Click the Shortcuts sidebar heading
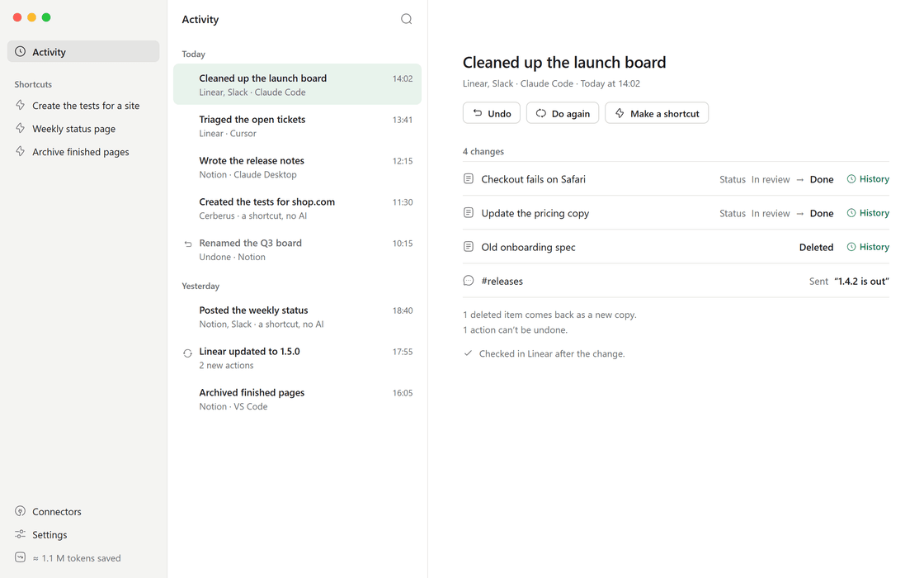The height and width of the screenshot is (578, 924). pos(33,84)
